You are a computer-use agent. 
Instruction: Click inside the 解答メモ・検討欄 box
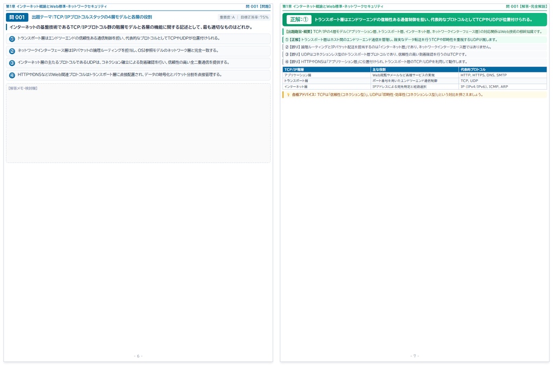click(138, 123)
